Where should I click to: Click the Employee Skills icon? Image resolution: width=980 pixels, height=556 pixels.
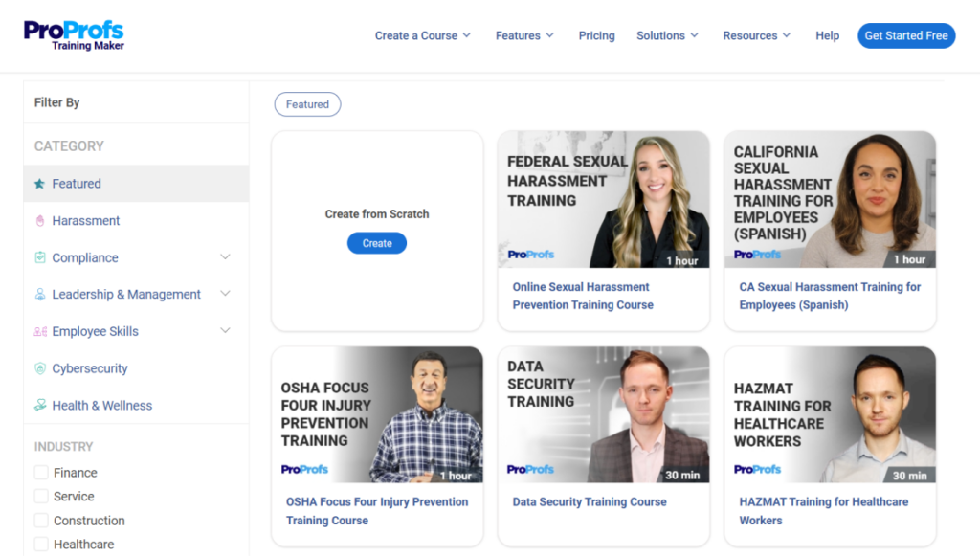click(x=40, y=332)
